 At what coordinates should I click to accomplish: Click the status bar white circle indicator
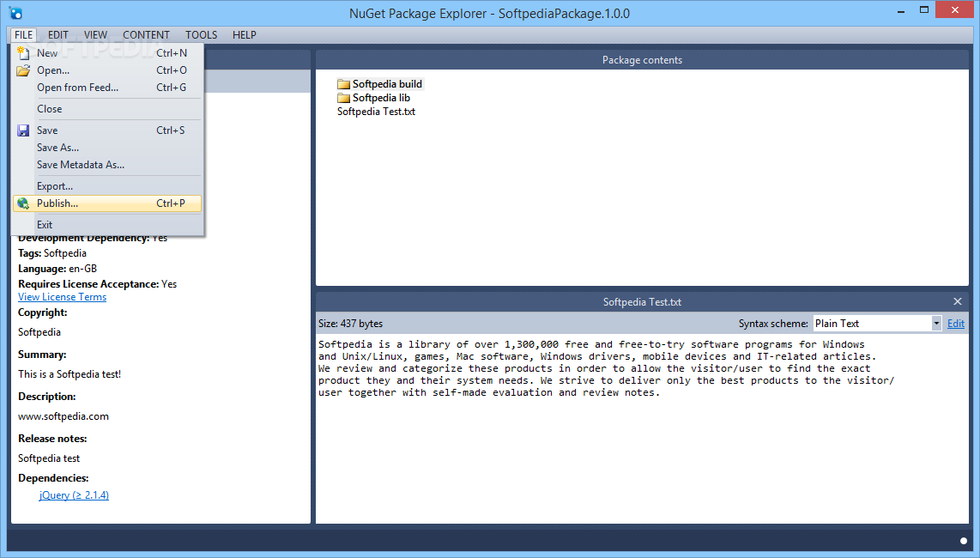point(963,541)
